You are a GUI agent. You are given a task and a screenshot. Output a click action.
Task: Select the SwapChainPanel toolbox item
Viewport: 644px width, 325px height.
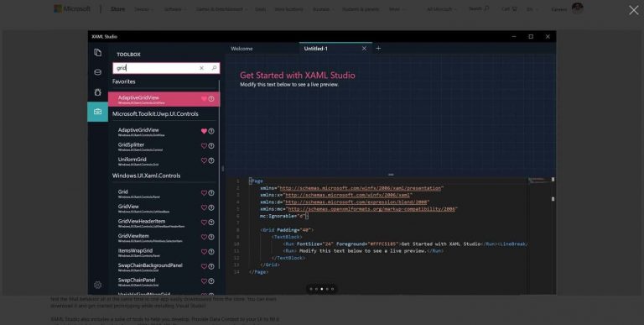tap(163, 282)
